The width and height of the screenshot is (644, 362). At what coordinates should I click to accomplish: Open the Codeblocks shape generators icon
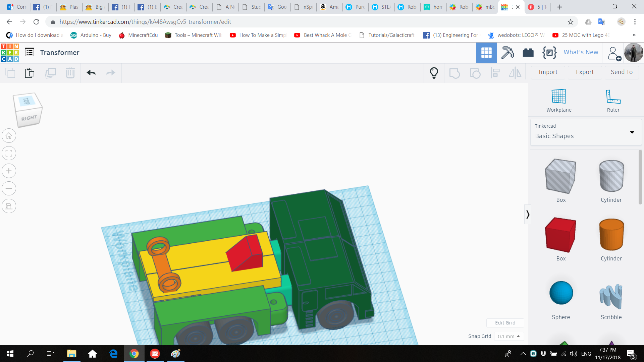[549, 53]
